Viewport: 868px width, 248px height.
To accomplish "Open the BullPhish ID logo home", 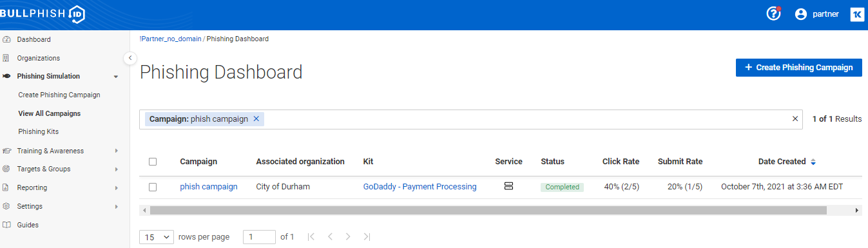I will pyautogui.click(x=42, y=14).
